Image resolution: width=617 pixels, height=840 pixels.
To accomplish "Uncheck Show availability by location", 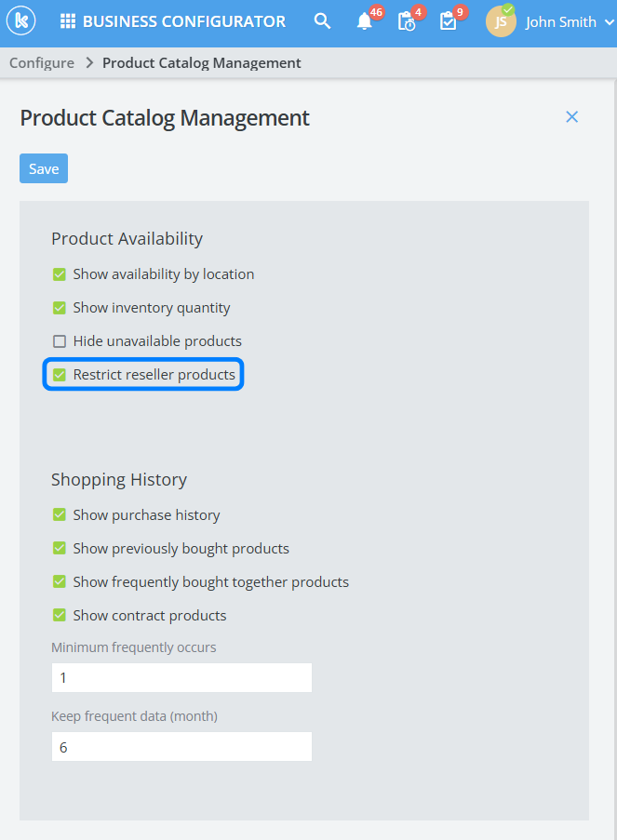I will point(60,274).
